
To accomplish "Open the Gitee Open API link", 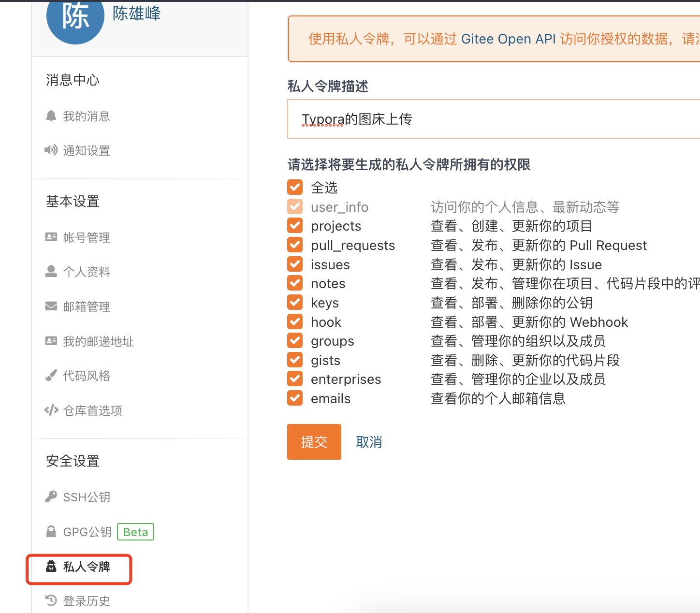I will 509,39.
